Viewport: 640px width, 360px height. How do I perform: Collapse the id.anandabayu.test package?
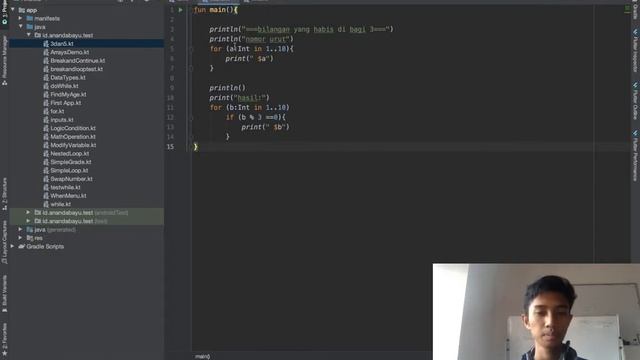(x=29, y=36)
